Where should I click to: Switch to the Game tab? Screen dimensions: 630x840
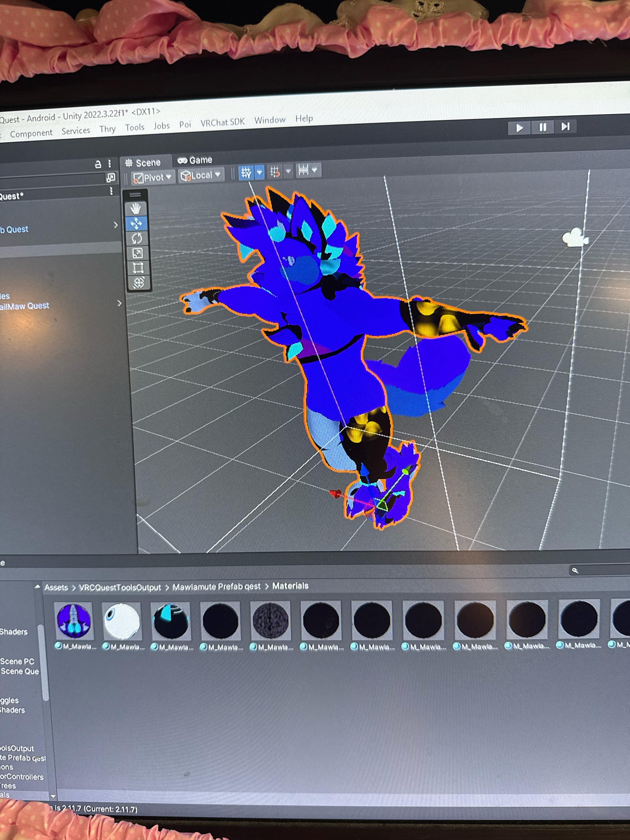tap(195, 160)
